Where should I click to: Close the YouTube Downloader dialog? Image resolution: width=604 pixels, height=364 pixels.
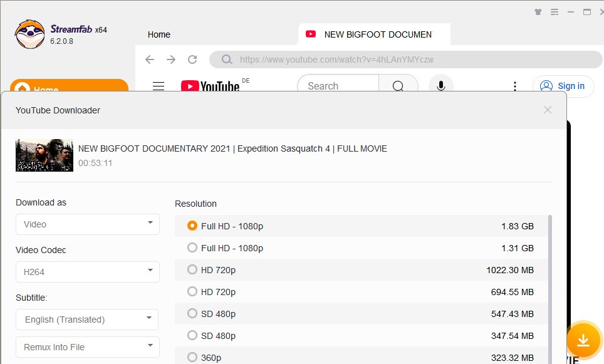tap(548, 110)
